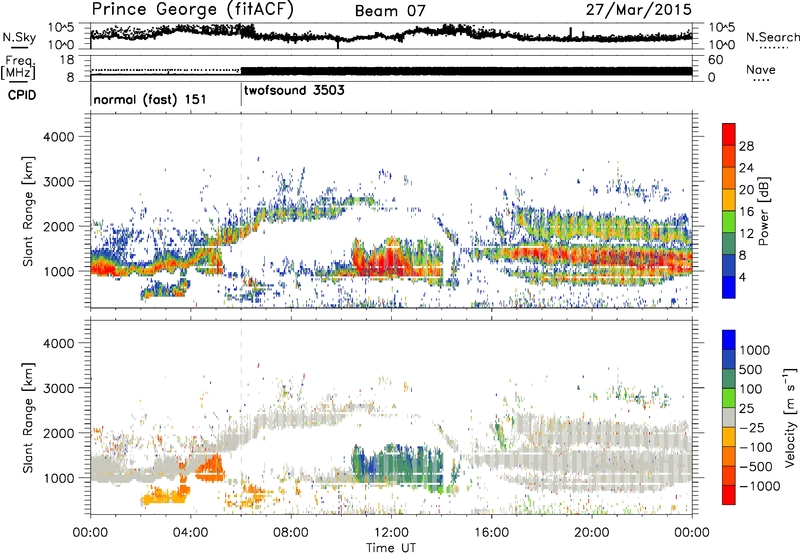This screenshot has height=554, width=800.
Task: Click the '4000' tick of the power panel
Action: coord(59,137)
